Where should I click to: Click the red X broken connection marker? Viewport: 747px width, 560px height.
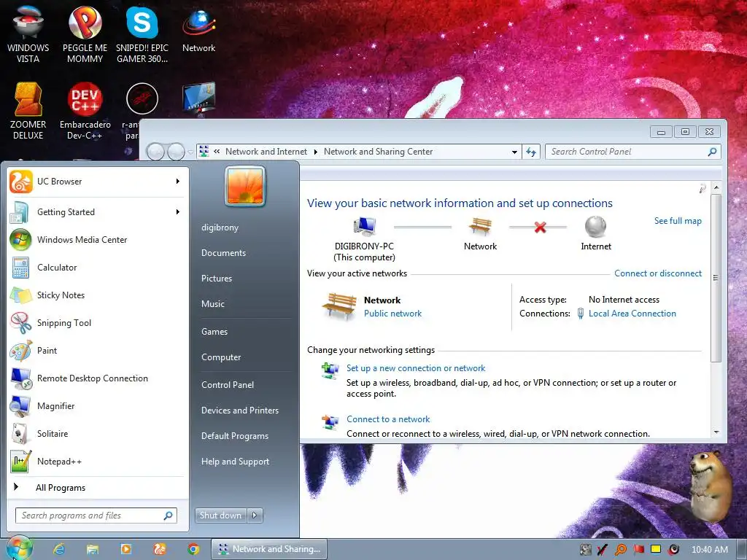click(x=540, y=227)
